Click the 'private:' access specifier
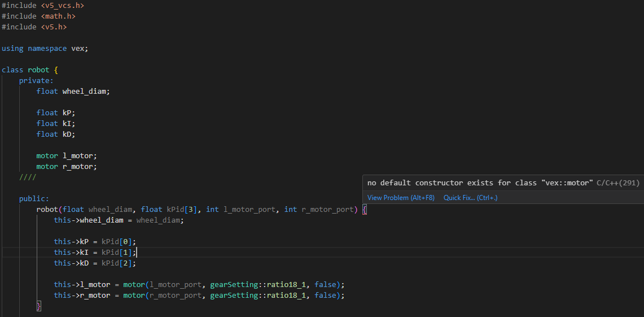The width and height of the screenshot is (644, 317). (x=36, y=81)
